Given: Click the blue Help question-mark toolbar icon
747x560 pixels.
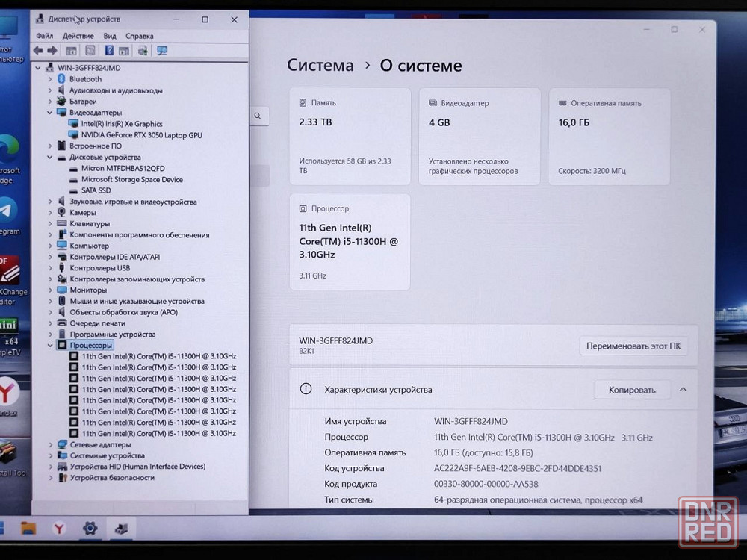Looking at the screenshot, I should pos(109,51).
